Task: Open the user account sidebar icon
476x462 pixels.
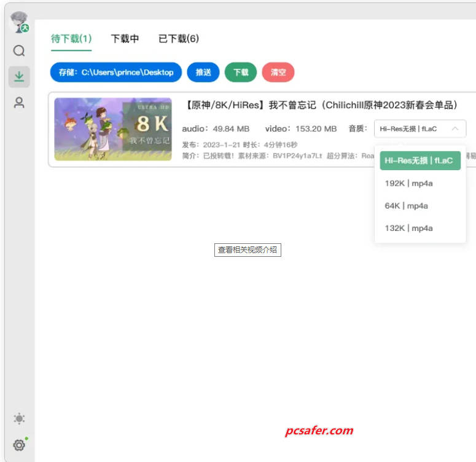Action: click(x=19, y=103)
